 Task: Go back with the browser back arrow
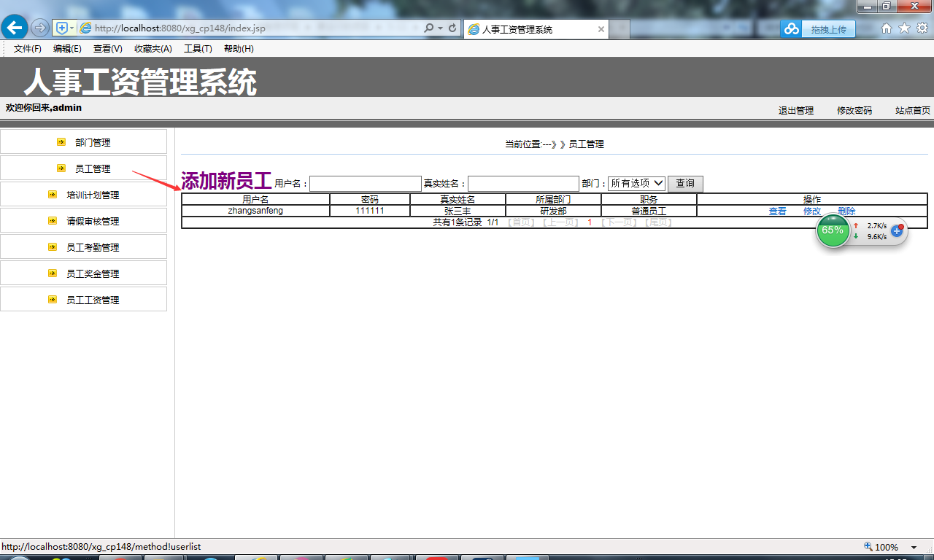(x=15, y=28)
